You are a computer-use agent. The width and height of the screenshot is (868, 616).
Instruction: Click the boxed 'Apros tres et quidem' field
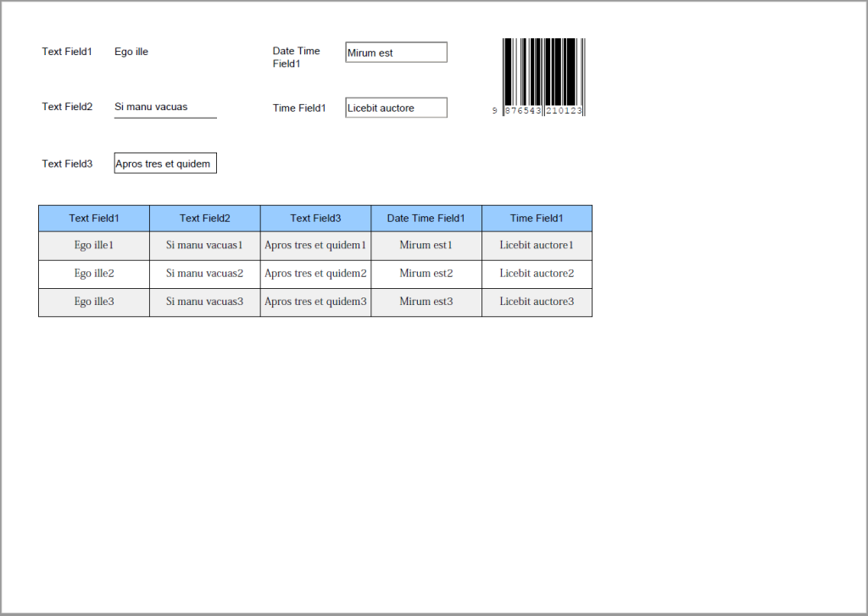[x=165, y=164]
